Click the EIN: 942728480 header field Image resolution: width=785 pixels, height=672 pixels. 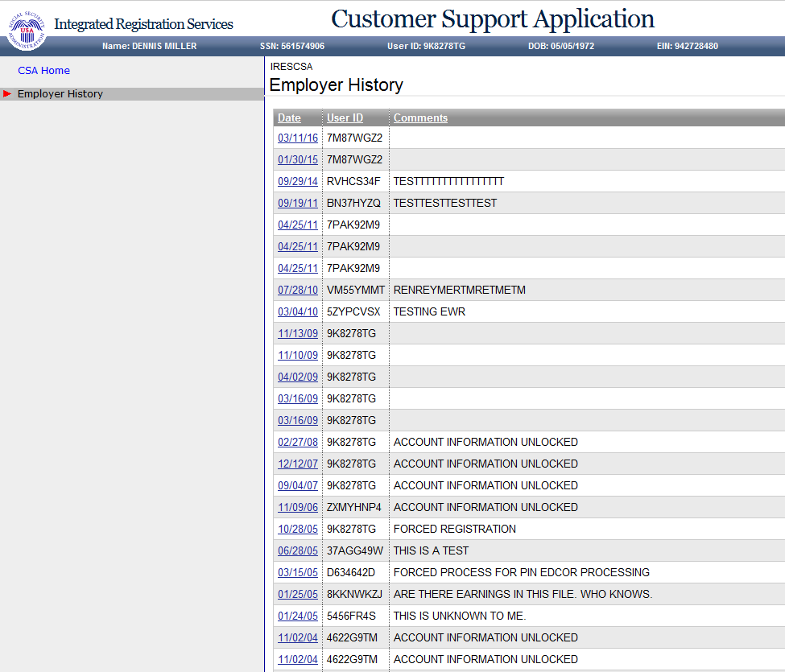click(x=688, y=46)
